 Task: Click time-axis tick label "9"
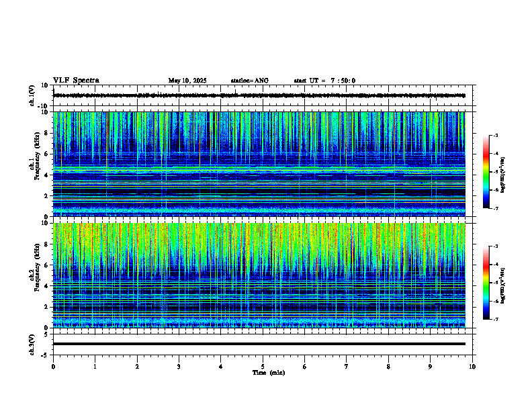coord(430,367)
